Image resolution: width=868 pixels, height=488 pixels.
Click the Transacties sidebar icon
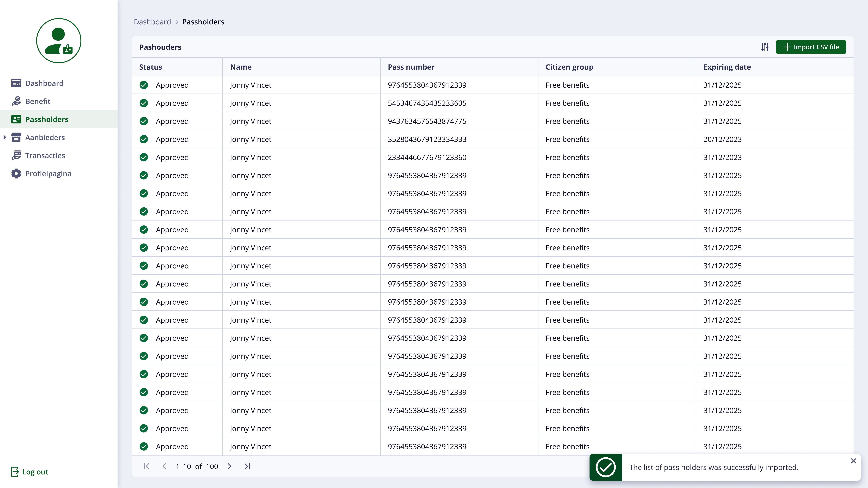(16, 156)
